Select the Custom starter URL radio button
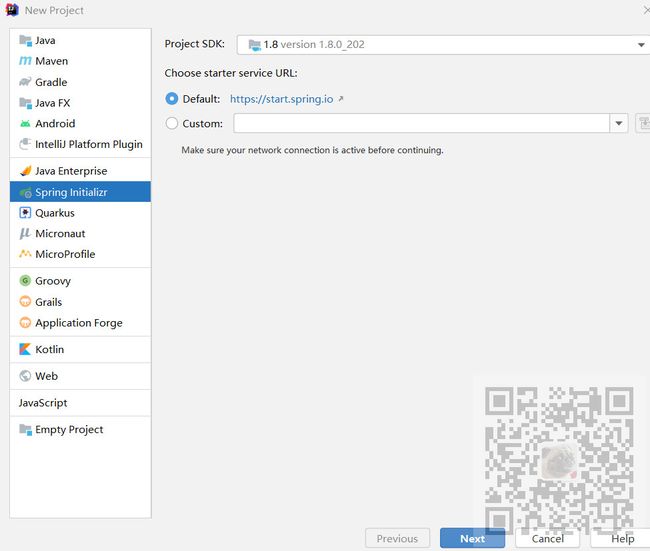Viewport: 650px width, 551px height. pos(172,123)
